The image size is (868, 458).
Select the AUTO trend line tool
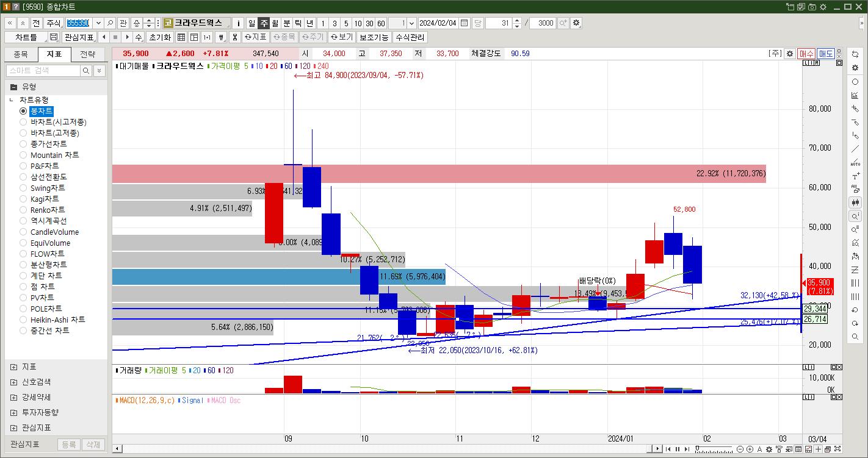(x=855, y=162)
